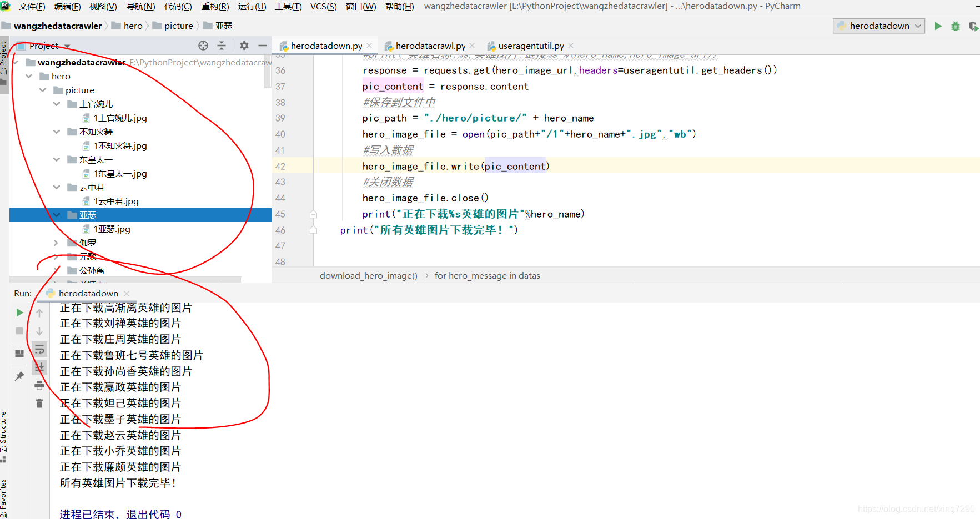This screenshot has height=519, width=980.
Task: Locate current file with the crosshair icon
Action: pos(203,46)
